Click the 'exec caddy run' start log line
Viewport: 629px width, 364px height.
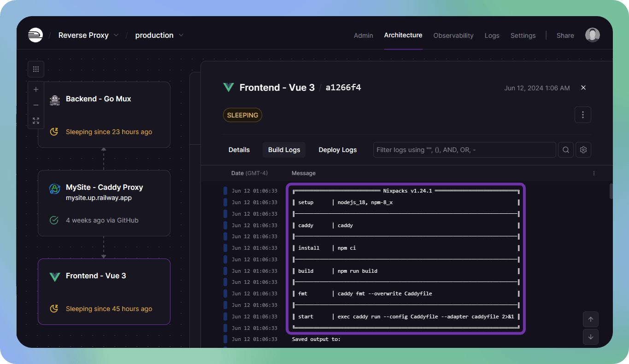[x=406, y=317]
